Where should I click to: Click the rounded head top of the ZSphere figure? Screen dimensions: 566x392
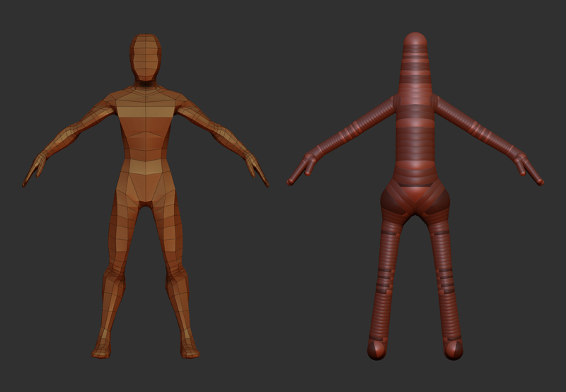[x=415, y=40]
